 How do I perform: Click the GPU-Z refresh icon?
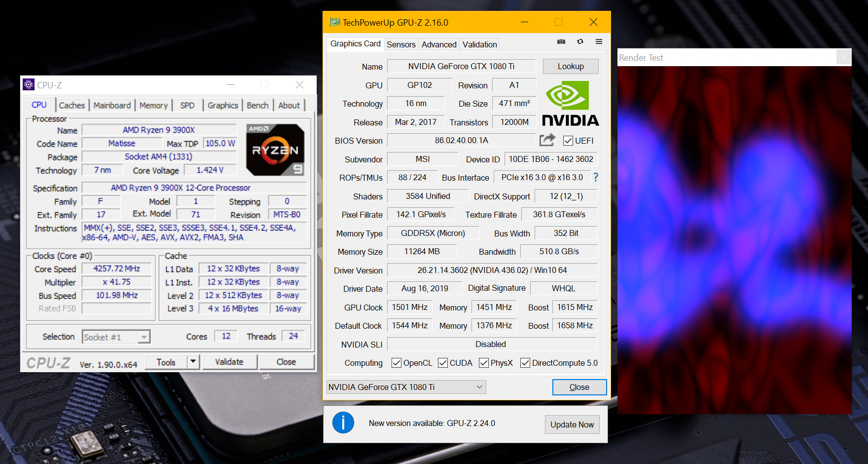(x=580, y=42)
